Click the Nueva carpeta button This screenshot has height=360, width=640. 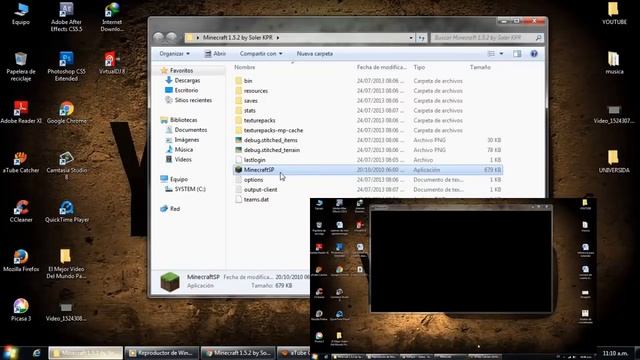coord(315,54)
